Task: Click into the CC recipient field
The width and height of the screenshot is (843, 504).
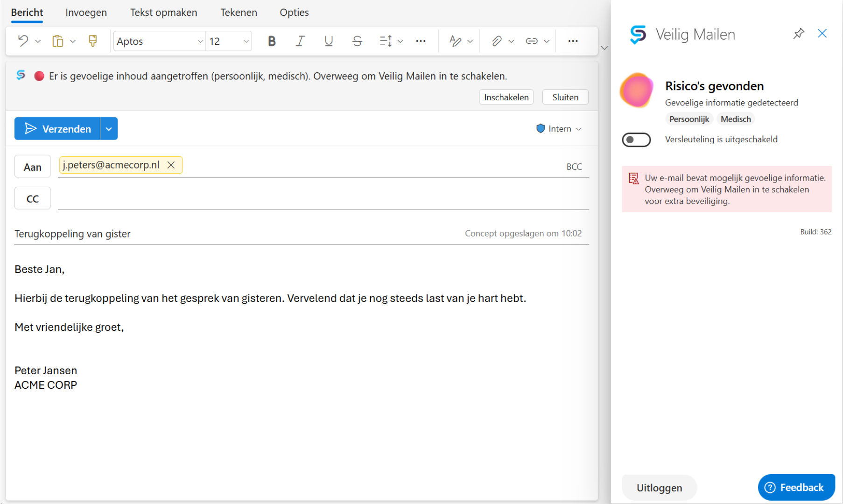Action: point(322,199)
